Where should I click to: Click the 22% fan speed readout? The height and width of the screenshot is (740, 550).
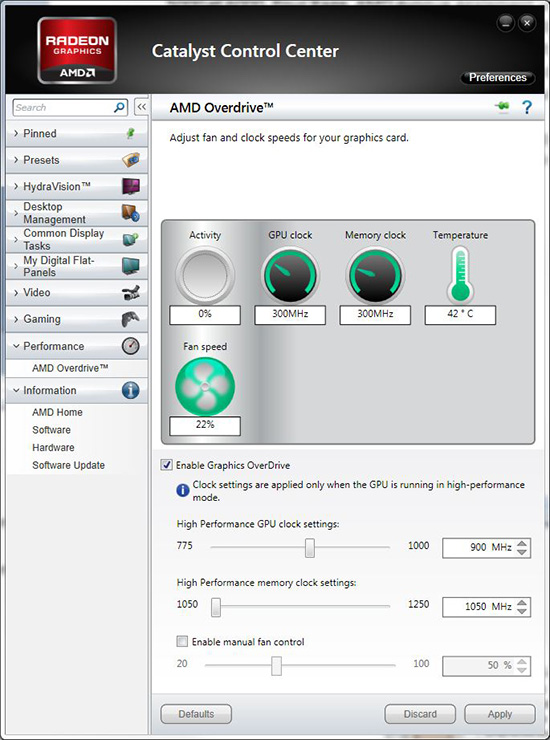205,426
